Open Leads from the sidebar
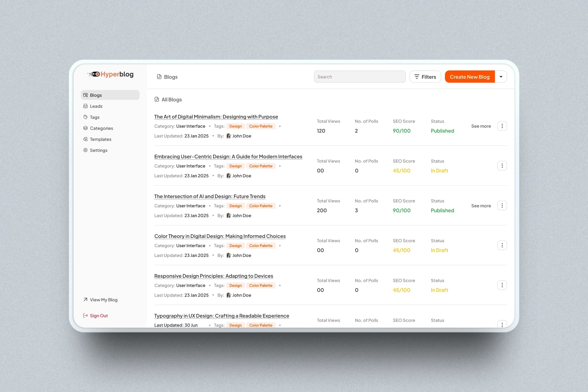 tap(85, 106)
